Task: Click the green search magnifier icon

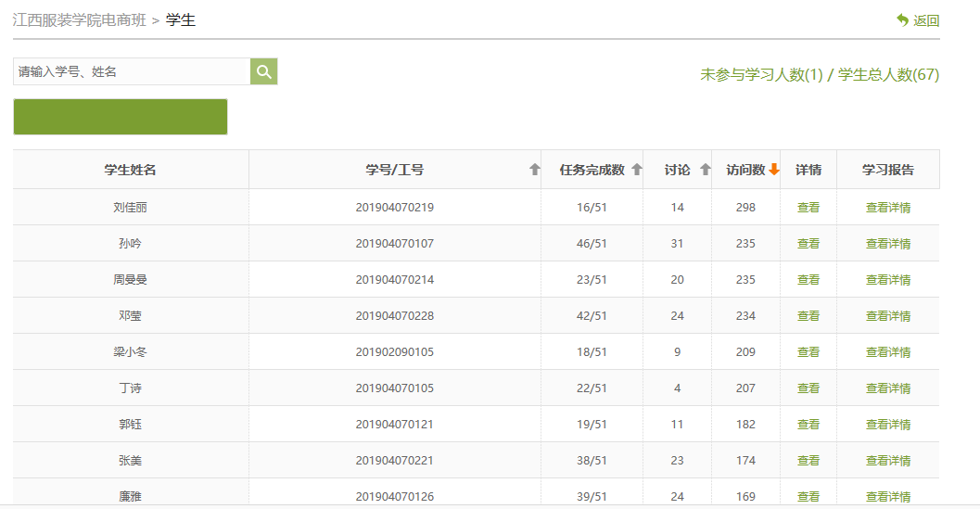Action: (263, 71)
